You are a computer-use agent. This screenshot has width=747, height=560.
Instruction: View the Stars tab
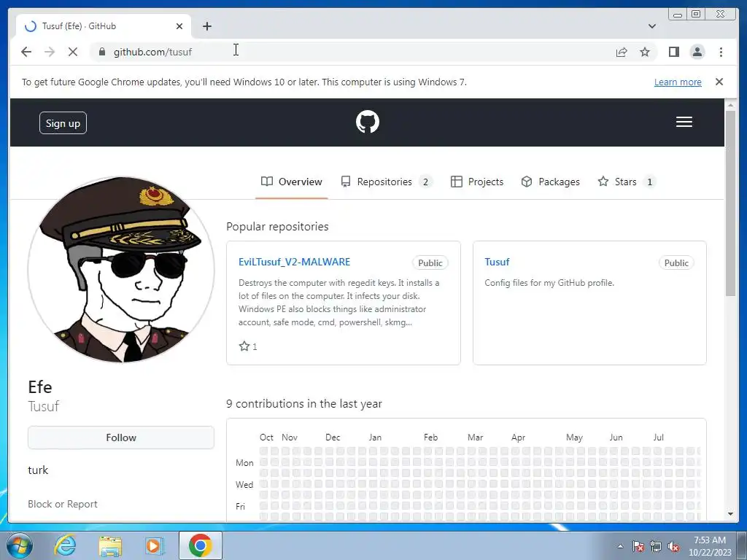(x=627, y=182)
